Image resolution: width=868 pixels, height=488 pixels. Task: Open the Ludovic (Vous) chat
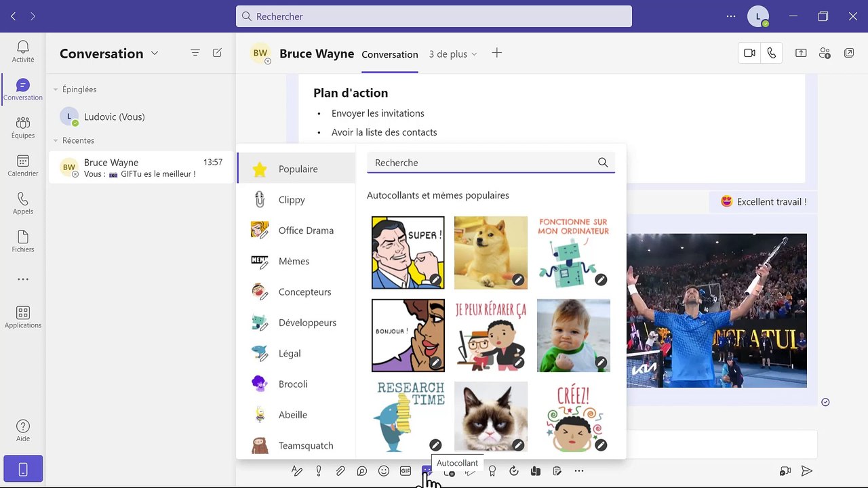[x=141, y=117]
